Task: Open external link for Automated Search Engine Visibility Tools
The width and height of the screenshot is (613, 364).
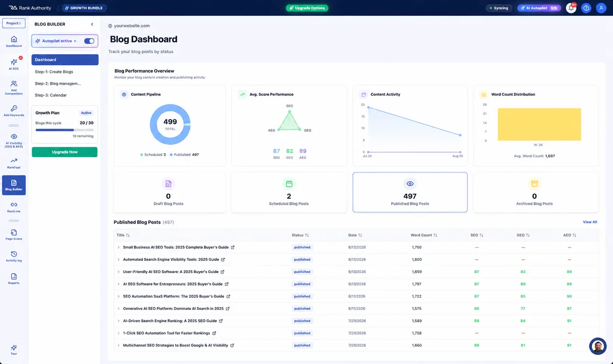Action: pos(223,259)
